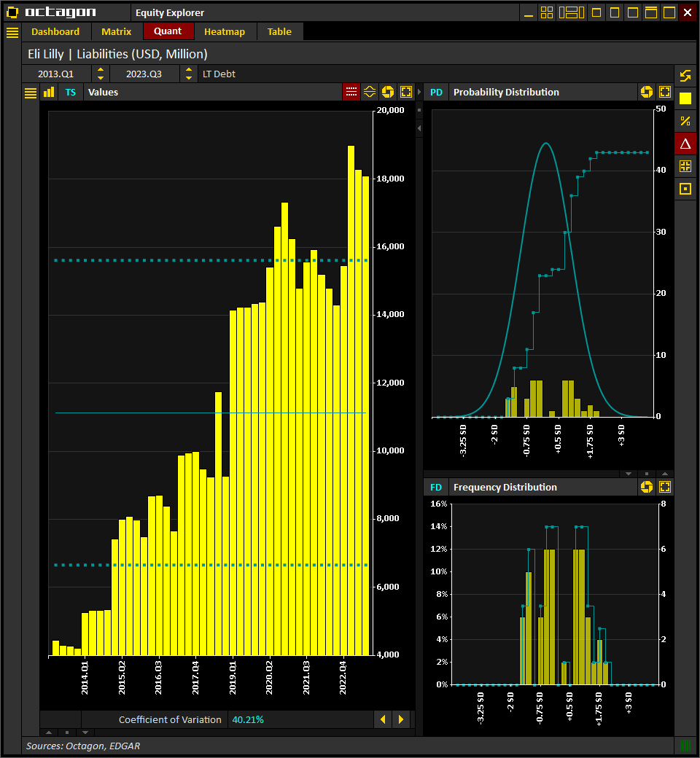Toggle the percent mode sidebar icon
Viewport: 700px width, 758px height.
[x=685, y=121]
